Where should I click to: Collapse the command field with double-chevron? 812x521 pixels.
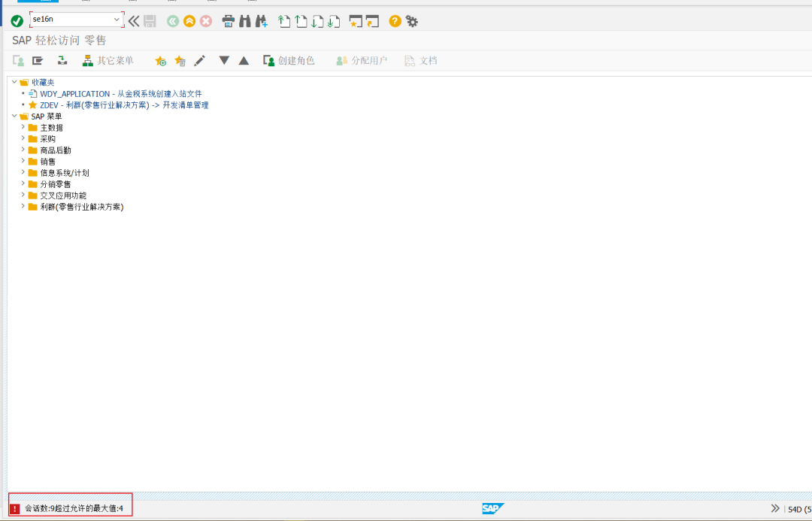click(134, 21)
